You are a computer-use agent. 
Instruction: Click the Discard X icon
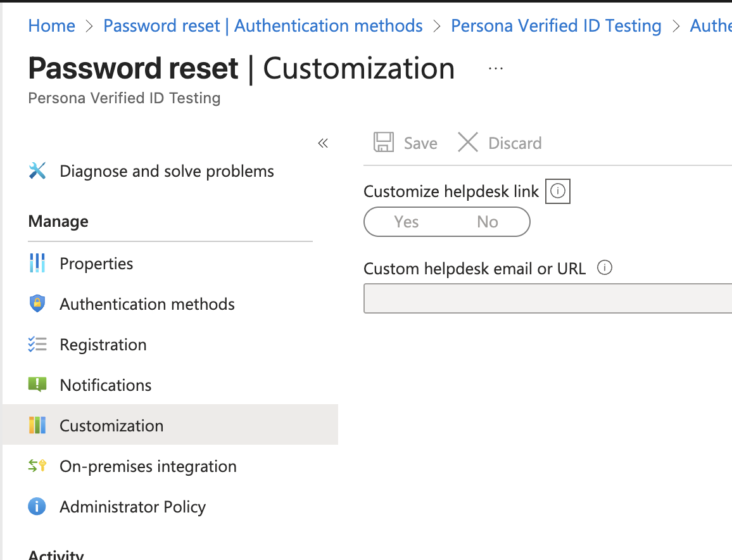tap(468, 142)
